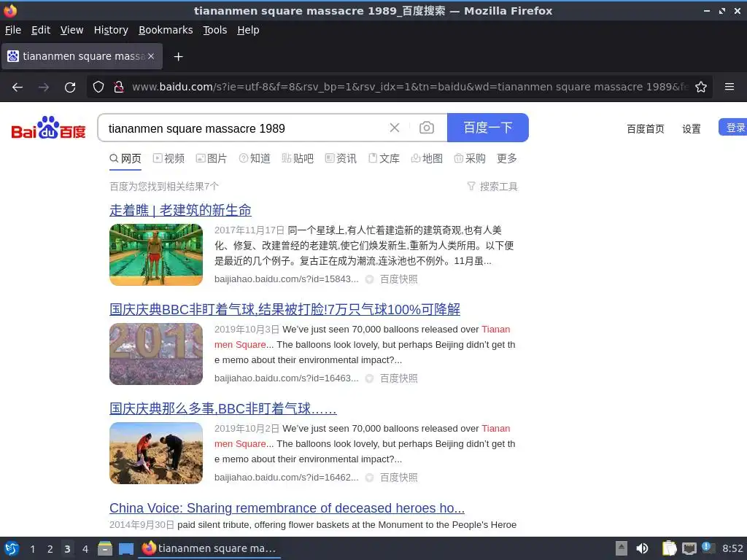Open the Help menu
747x560 pixels.
pos(248,30)
